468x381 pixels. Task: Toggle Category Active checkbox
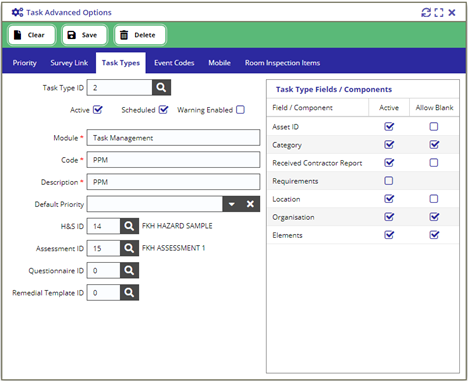(x=389, y=144)
